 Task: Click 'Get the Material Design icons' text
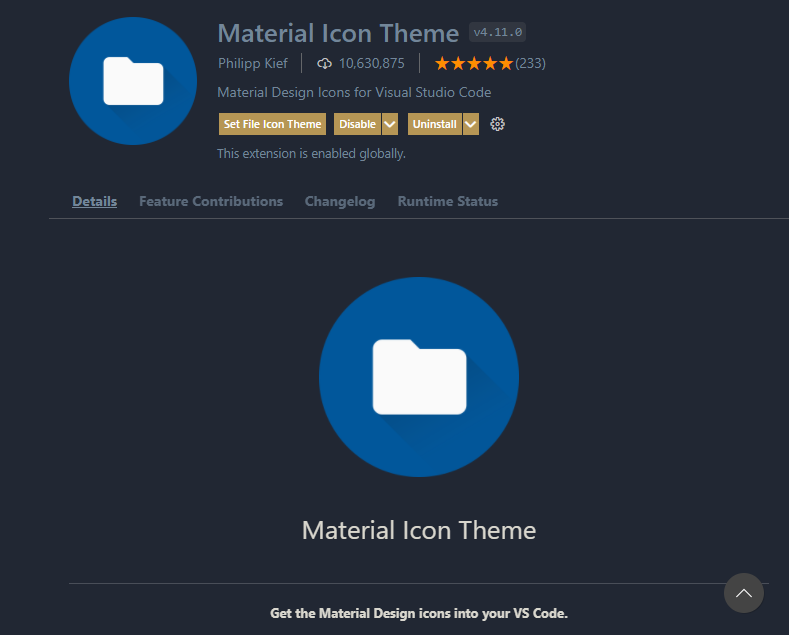tap(419, 613)
